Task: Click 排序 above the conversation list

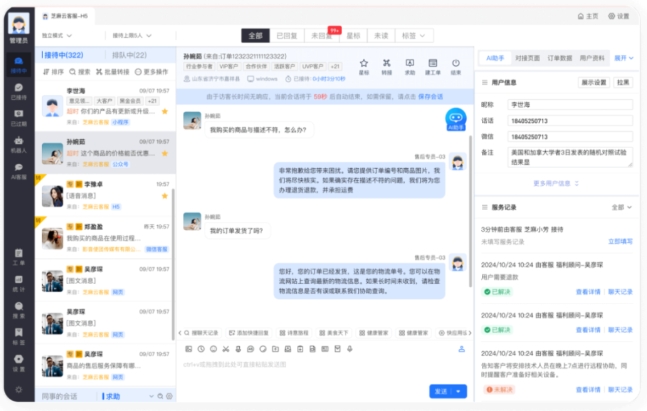Action: (54, 72)
